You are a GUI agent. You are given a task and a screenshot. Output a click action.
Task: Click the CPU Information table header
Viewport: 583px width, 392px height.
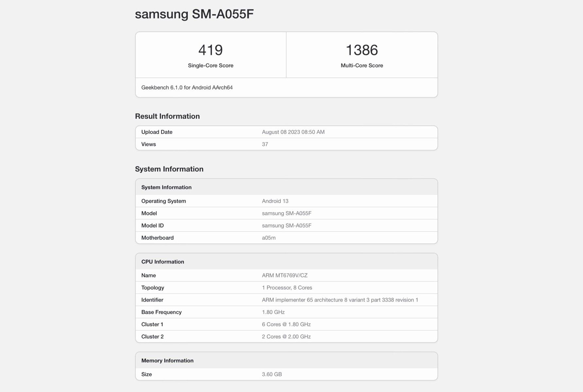(x=163, y=262)
